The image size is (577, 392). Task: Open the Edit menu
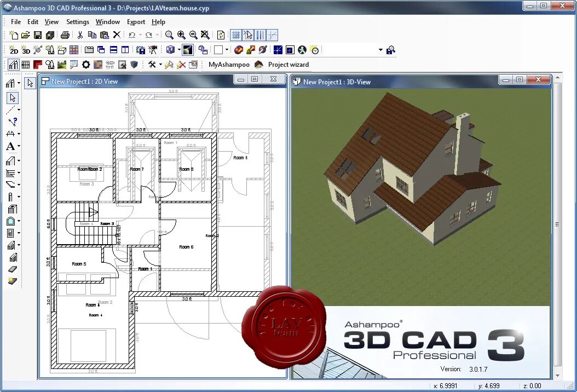33,22
